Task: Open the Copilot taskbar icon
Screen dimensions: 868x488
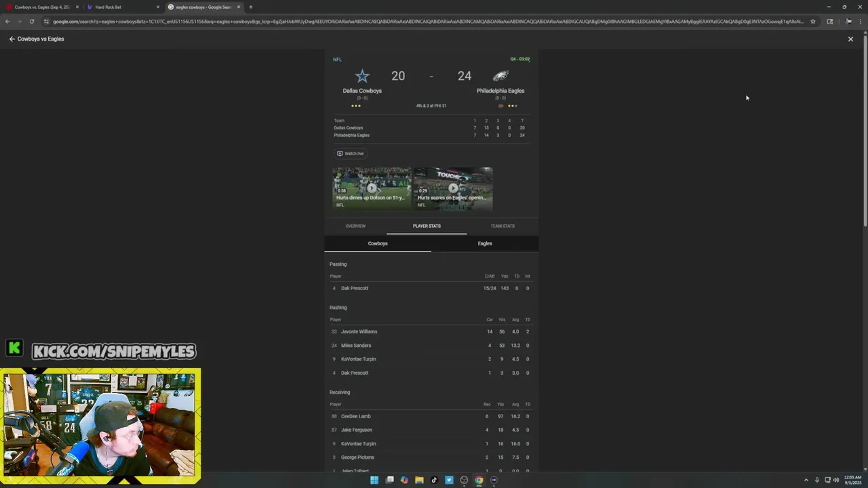Action: pos(404,480)
